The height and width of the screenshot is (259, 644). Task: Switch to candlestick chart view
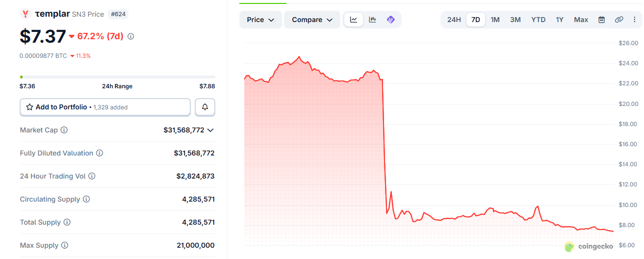(x=372, y=20)
